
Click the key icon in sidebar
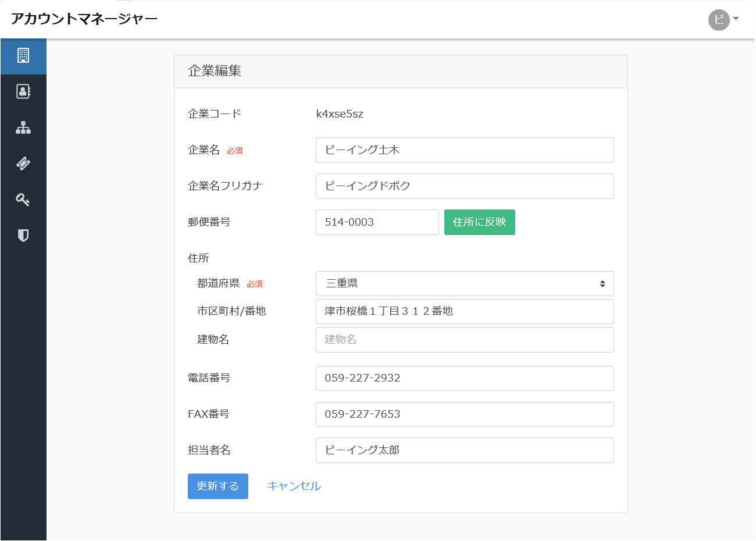23,200
